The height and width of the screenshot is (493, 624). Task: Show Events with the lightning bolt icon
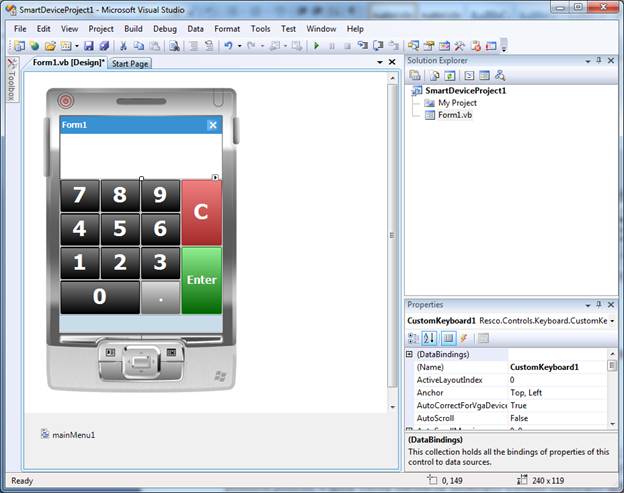click(x=464, y=339)
